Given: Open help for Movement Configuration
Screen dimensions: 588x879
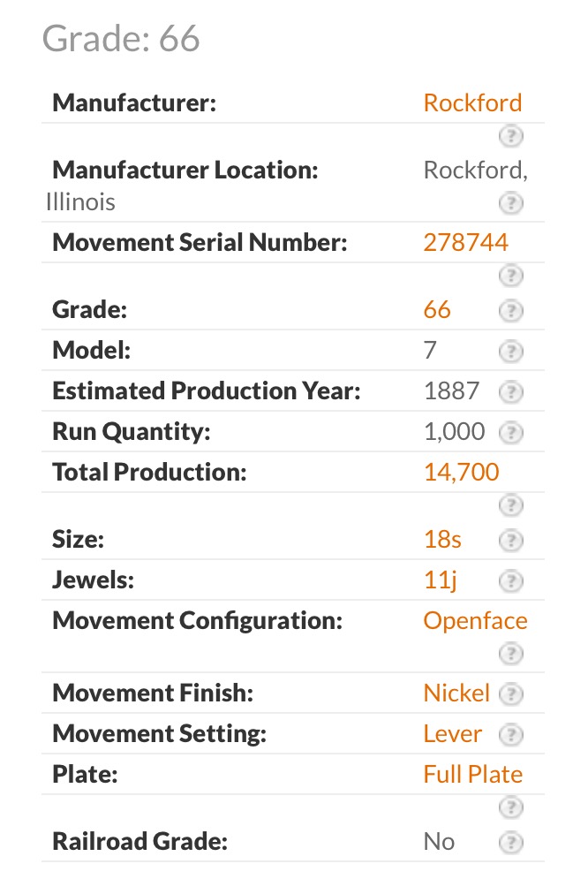Looking at the screenshot, I should 511,654.
